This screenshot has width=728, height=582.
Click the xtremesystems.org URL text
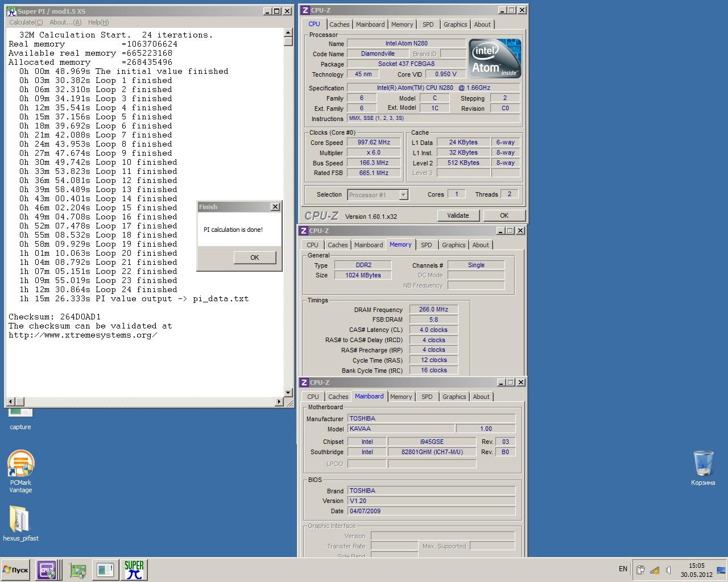(83, 335)
